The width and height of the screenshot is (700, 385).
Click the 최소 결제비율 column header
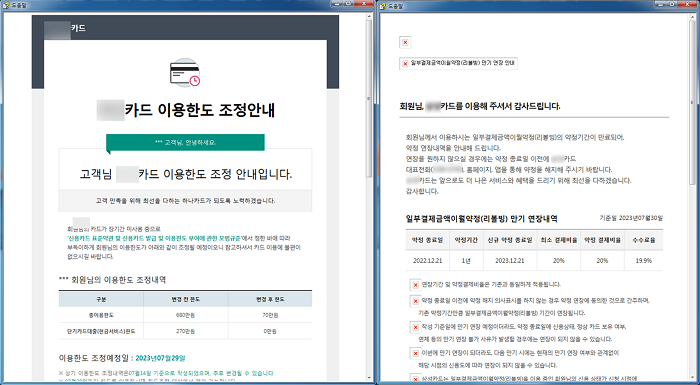(558, 240)
